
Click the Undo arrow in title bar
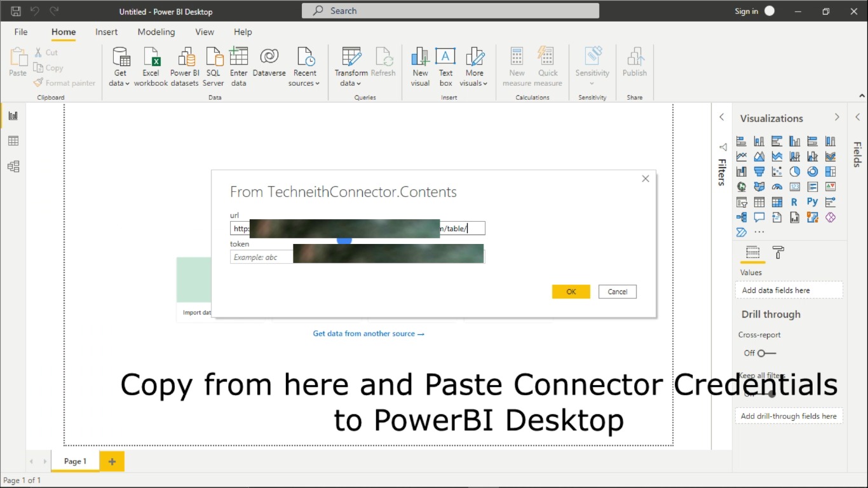pos(35,11)
